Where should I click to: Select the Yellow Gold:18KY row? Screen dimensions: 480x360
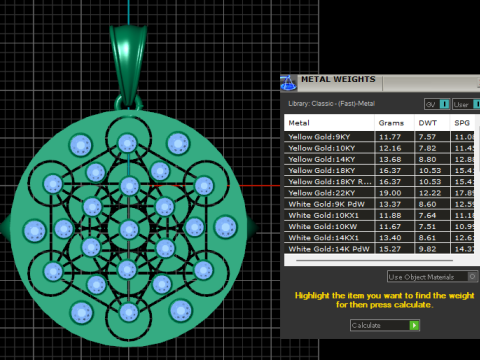click(379, 170)
